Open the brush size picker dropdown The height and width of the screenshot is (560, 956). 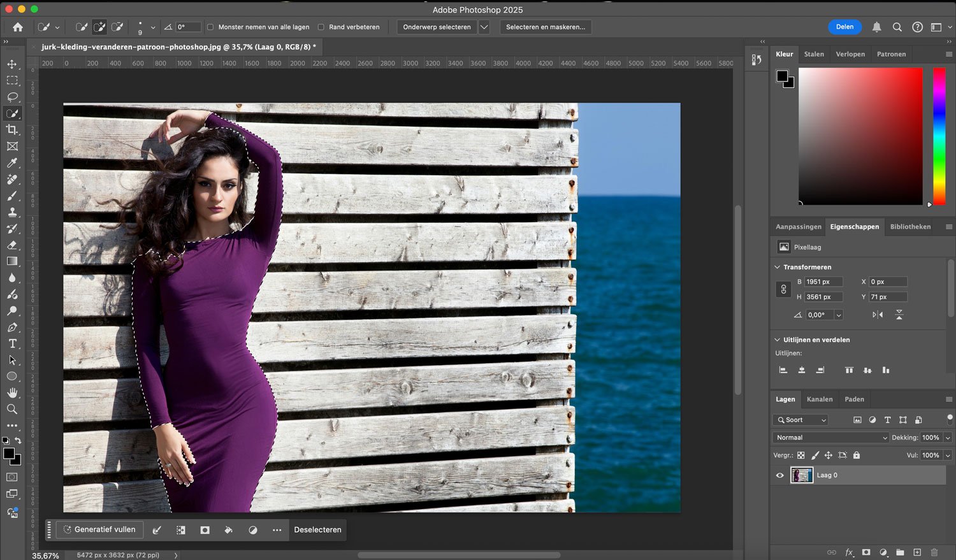(153, 27)
